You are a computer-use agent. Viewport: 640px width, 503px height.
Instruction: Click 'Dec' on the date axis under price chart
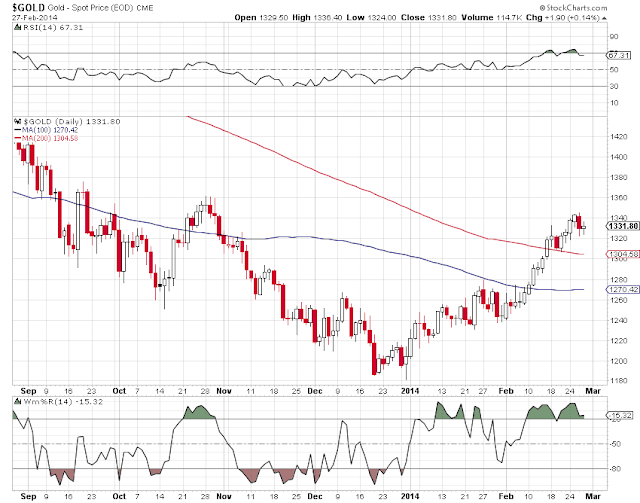pyautogui.click(x=315, y=391)
